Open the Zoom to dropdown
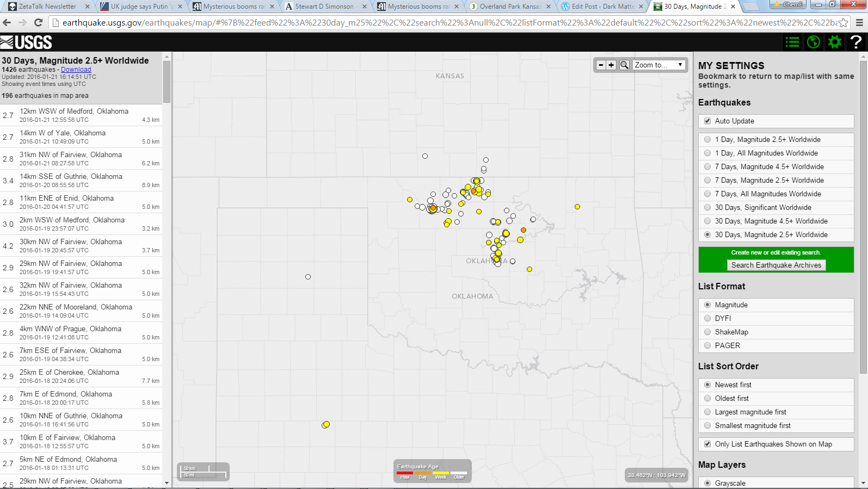 point(658,65)
